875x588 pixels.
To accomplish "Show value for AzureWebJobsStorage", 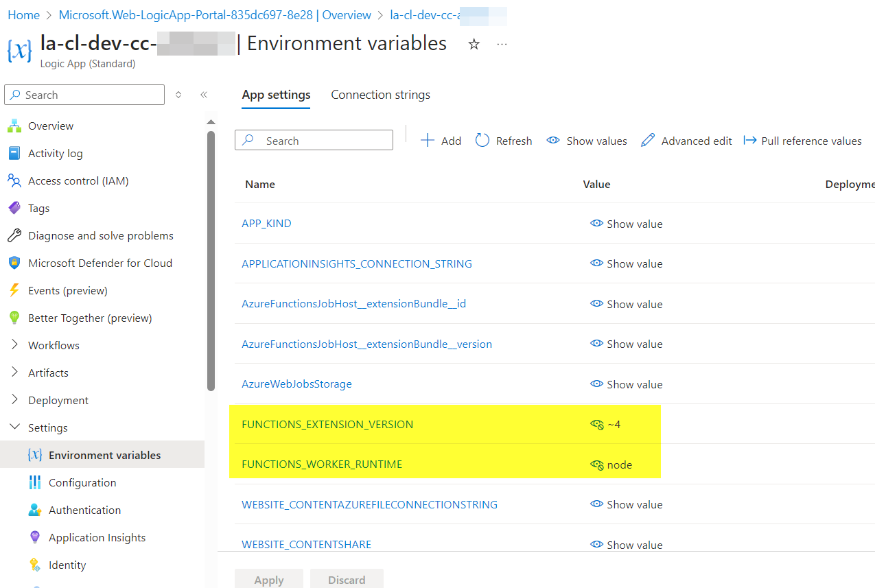I will 627,384.
